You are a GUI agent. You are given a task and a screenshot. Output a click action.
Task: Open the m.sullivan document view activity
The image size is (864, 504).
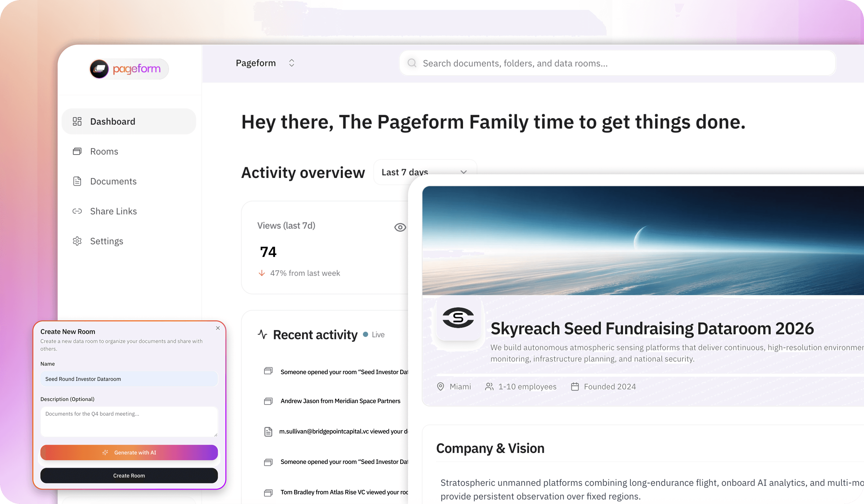point(343,431)
